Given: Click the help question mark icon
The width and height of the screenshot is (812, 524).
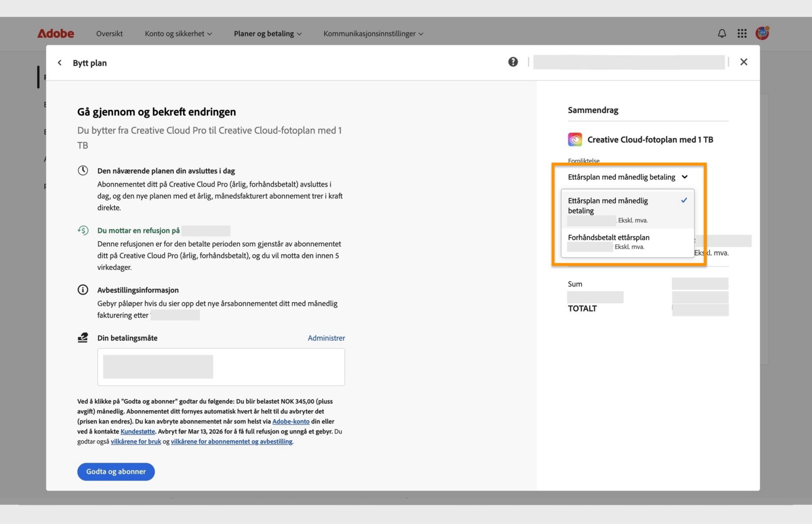Looking at the screenshot, I should coord(513,62).
